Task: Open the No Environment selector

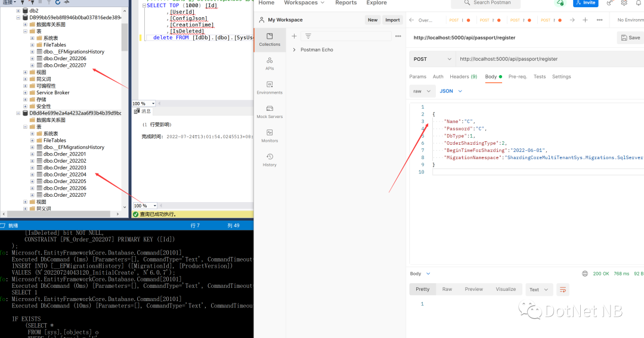Action: tap(630, 20)
